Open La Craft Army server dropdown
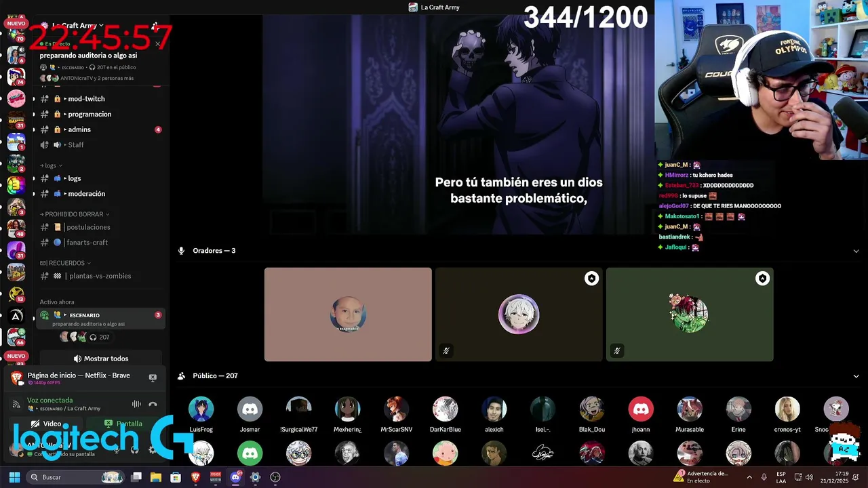 (78, 26)
